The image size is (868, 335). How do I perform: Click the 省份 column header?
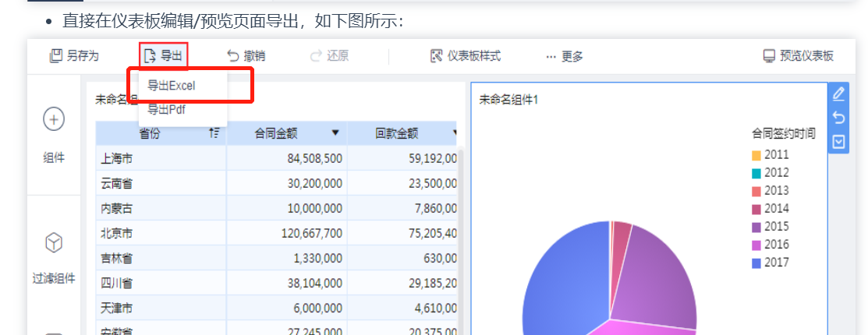(161, 132)
